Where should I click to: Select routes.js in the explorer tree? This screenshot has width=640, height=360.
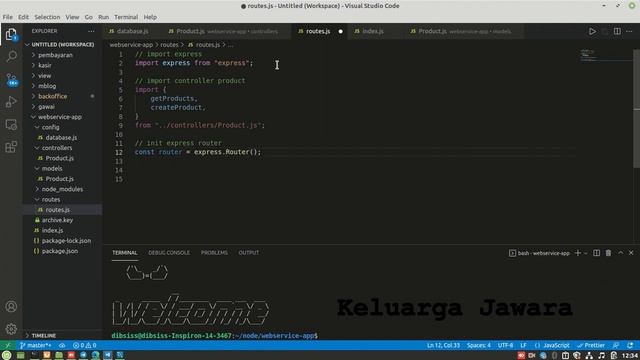[62, 210]
